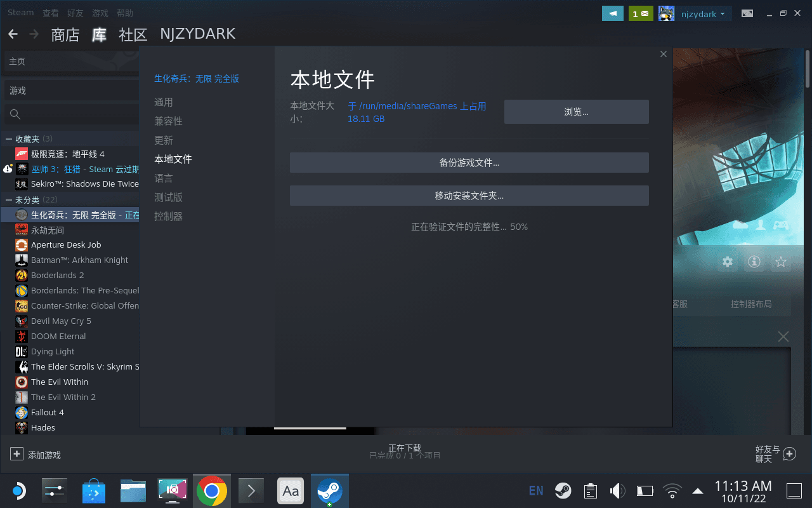Open 控制器布局 on game page
Screen dimensions: 812x508
click(x=751, y=304)
